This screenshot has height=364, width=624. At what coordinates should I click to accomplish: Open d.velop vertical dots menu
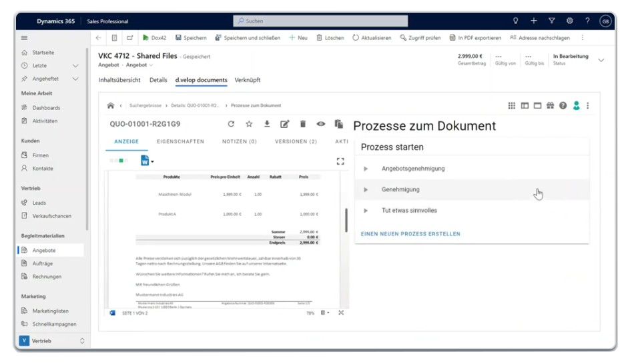588,105
